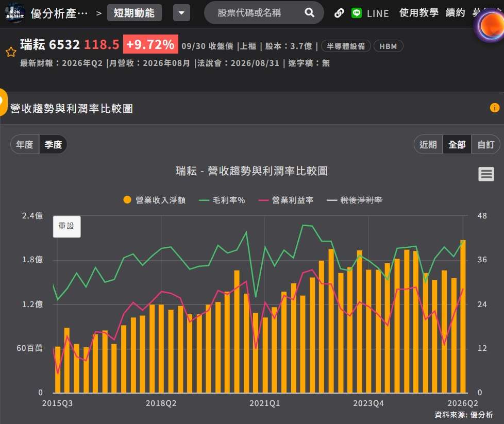Viewport: 504px width, 424px height.
Task: Click 法說會:2026/08/31 text
Action: [x=238, y=63]
